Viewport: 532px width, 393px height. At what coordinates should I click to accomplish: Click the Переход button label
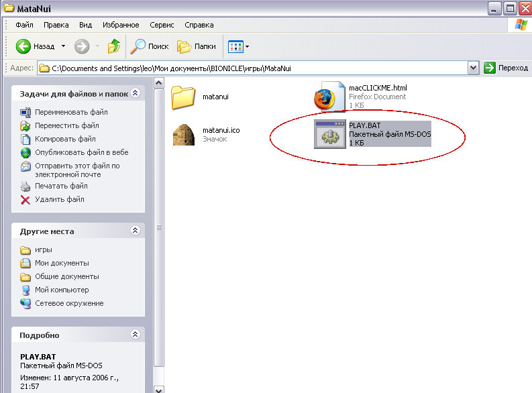pyautogui.click(x=513, y=68)
